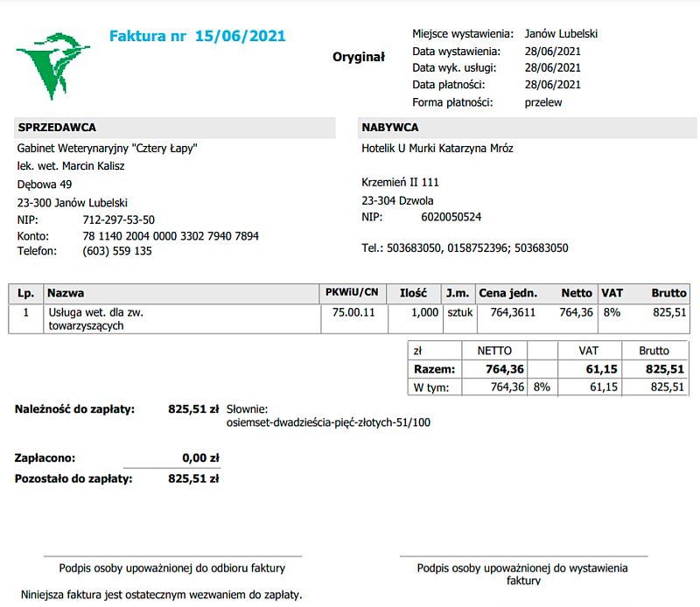This screenshot has height=607, width=700.
Task: Select buyer name Hotelik U Murki Katarzyna Mróz
Action: [x=437, y=149]
